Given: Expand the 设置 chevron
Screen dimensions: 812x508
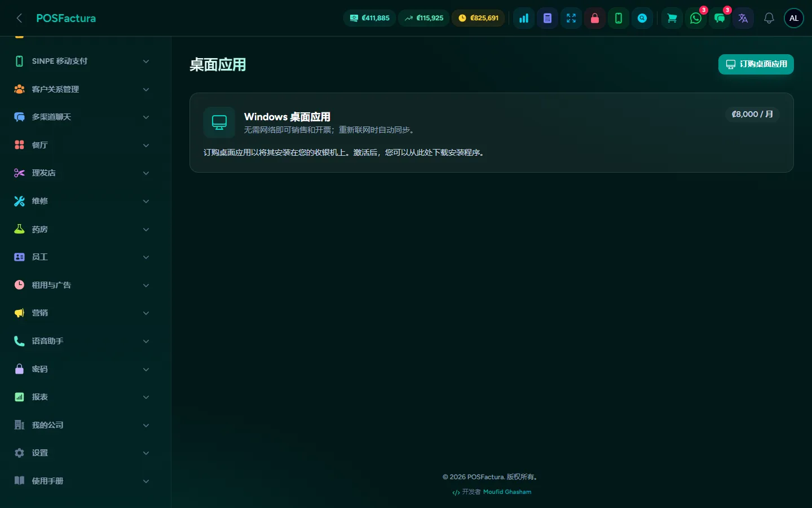Looking at the screenshot, I should [146, 453].
